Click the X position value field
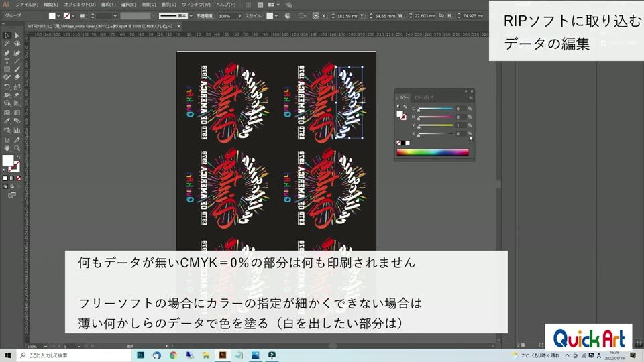Viewport: 644px width, 362px height. (347, 16)
